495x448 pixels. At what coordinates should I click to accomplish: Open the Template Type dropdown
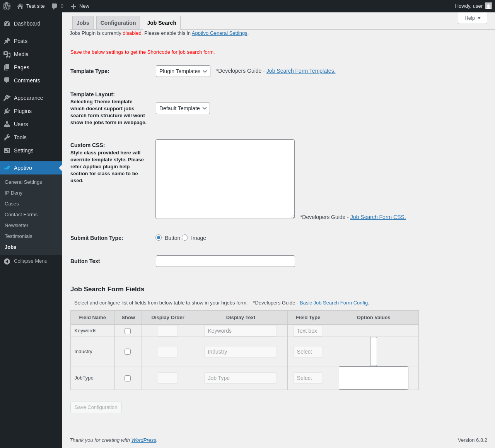pyautogui.click(x=183, y=71)
